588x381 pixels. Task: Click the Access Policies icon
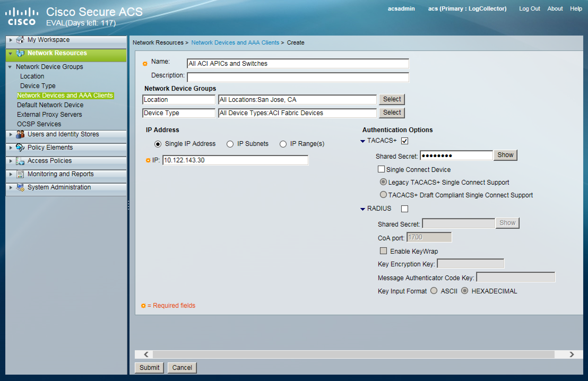[20, 161]
